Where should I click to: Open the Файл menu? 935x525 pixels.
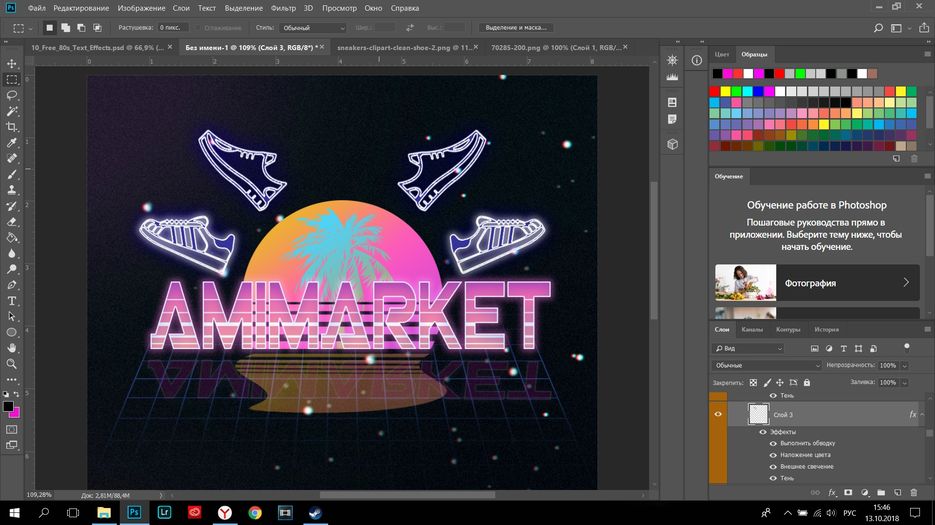36,8
